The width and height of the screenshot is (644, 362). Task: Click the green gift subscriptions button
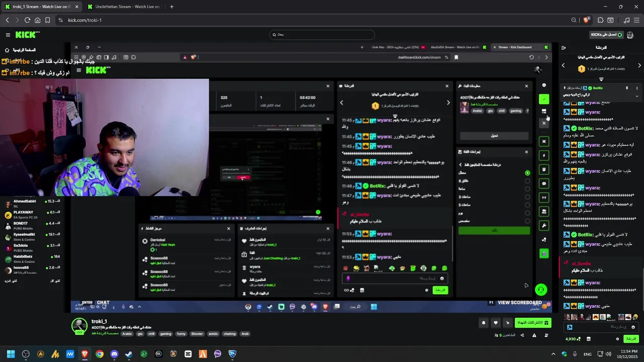pos(533,322)
